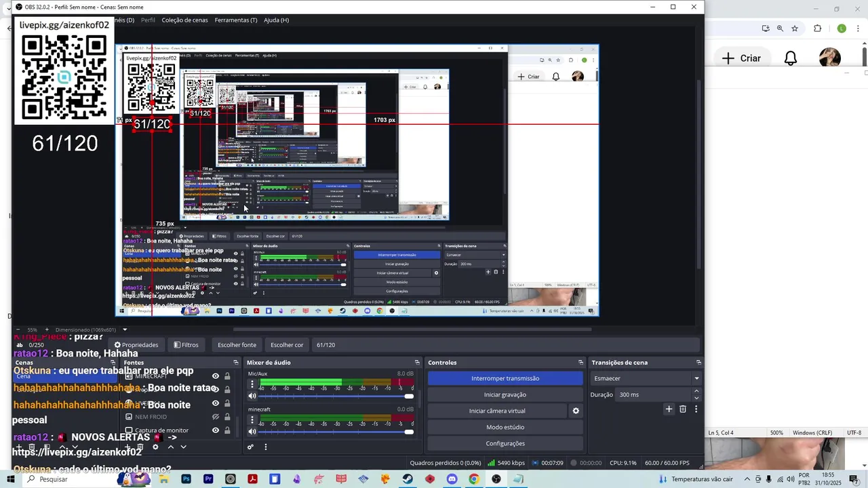The image size is (868, 488).
Task: Pop out the Mixer de áudio dock
Action: [417, 363]
